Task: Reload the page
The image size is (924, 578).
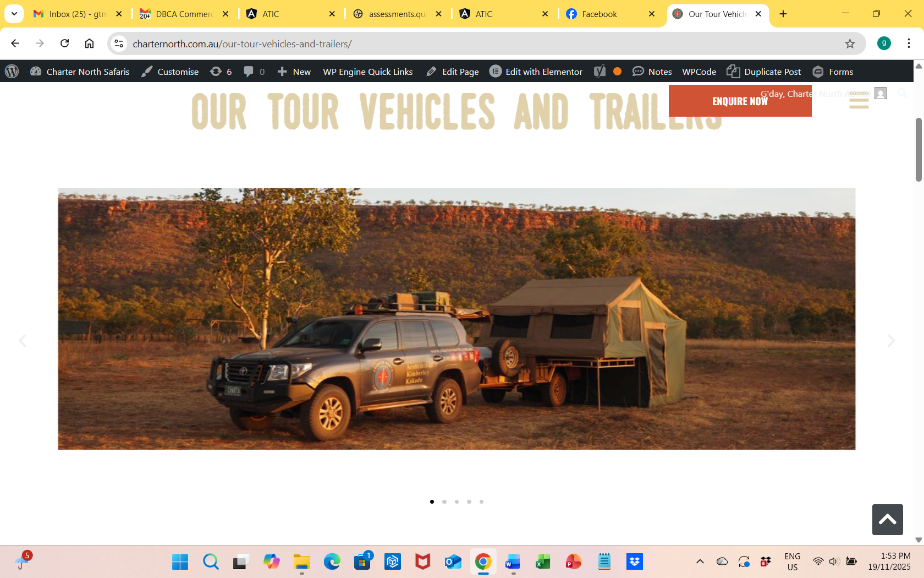Action: click(x=64, y=43)
